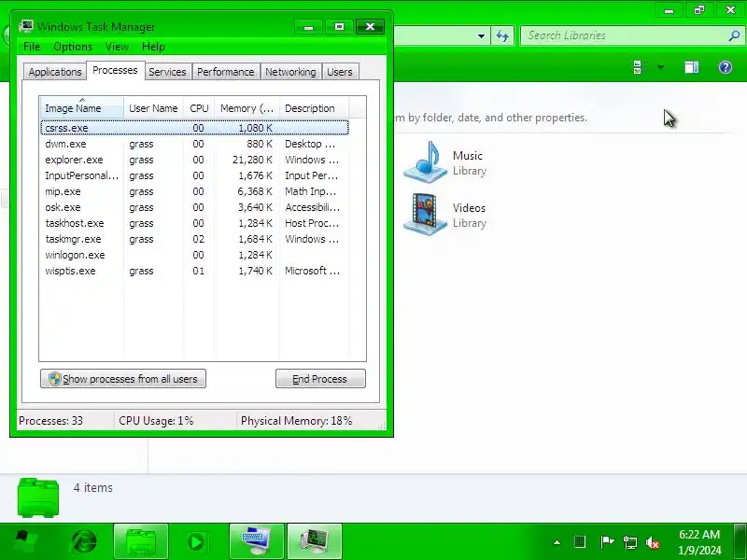
Task: Open the Explorer address bar history dropdown
Action: tap(481, 36)
